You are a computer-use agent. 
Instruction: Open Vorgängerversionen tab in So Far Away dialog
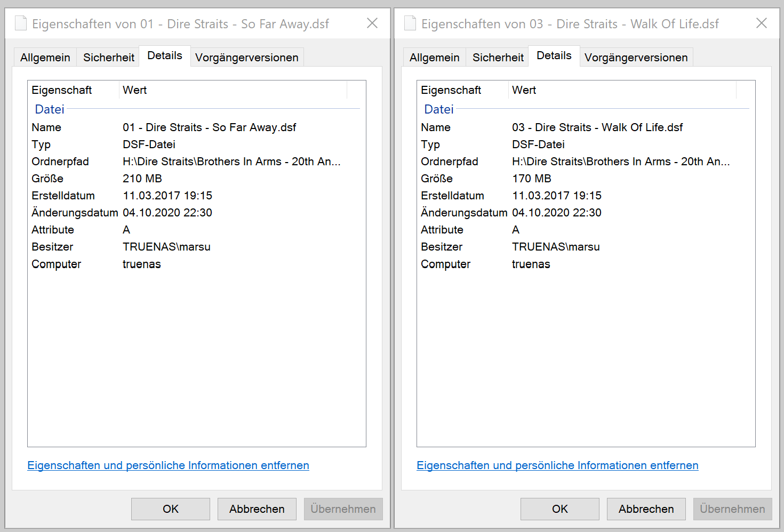click(x=247, y=58)
